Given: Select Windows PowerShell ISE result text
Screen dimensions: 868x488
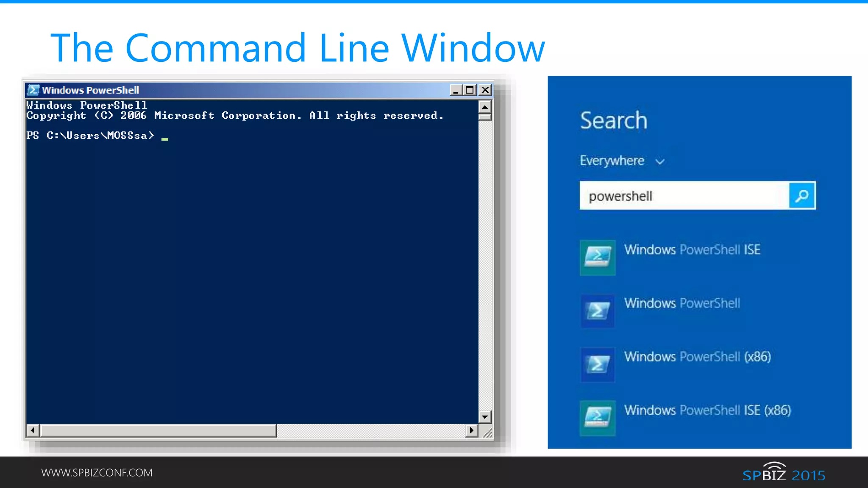Looking at the screenshot, I should (692, 250).
